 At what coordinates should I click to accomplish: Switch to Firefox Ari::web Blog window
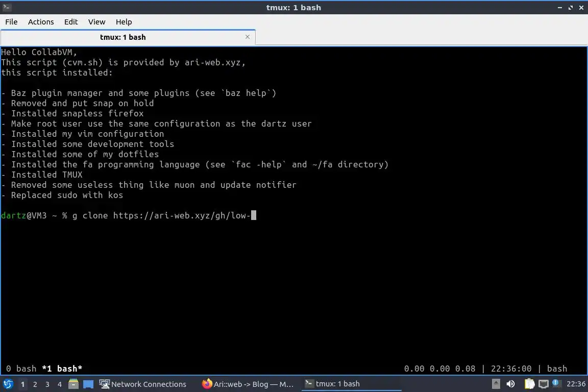point(248,384)
